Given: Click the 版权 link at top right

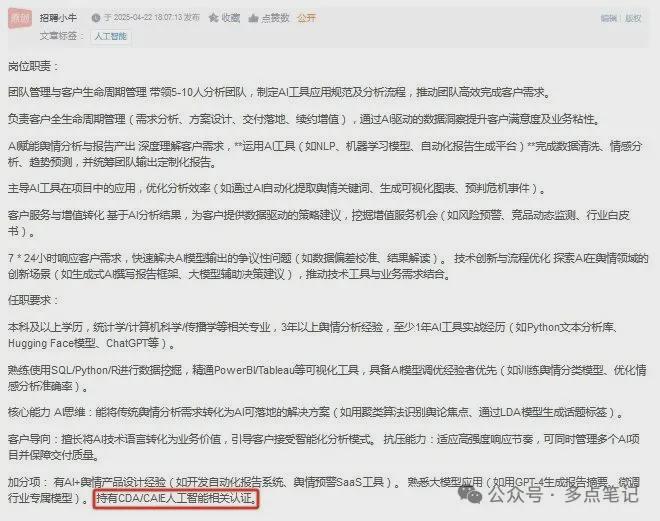Looking at the screenshot, I should (x=633, y=18).
